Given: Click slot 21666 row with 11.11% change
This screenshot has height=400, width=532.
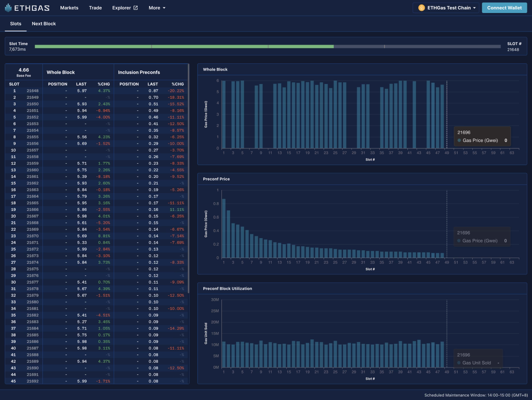Looking at the screenshot, I should coord(32,210).
